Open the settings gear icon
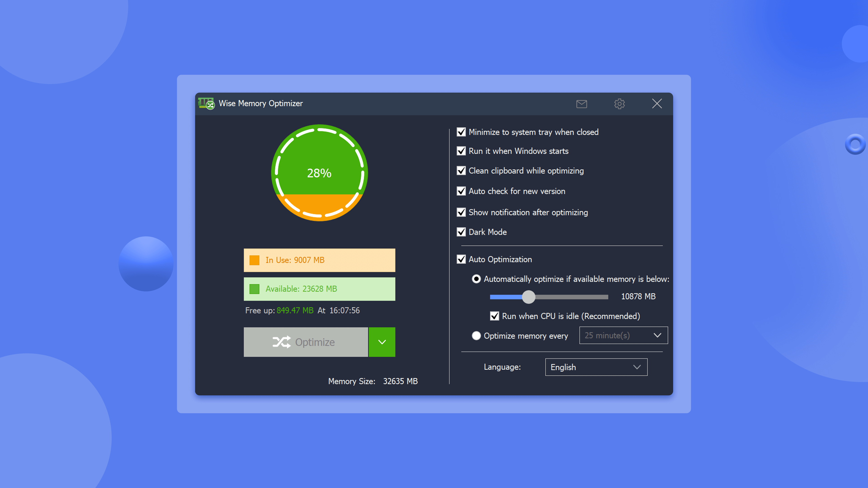Screen dimensions: 868x488 coord(619,104)
